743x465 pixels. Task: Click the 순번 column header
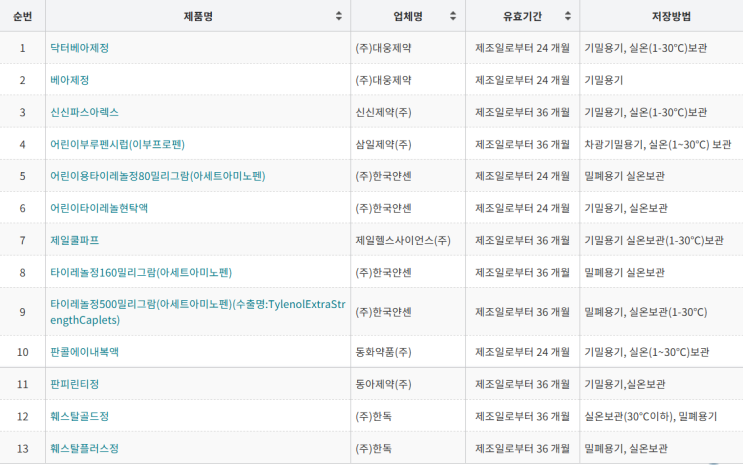pos(22,16)
